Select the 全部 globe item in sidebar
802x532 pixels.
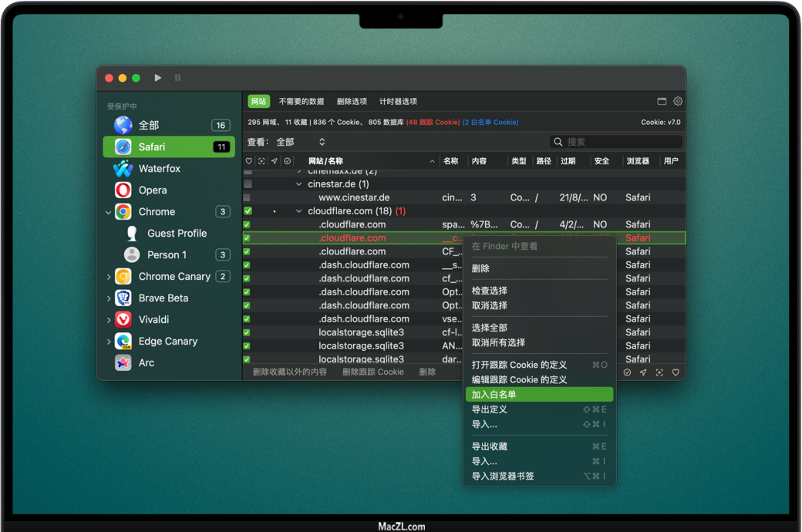(148, 125)
